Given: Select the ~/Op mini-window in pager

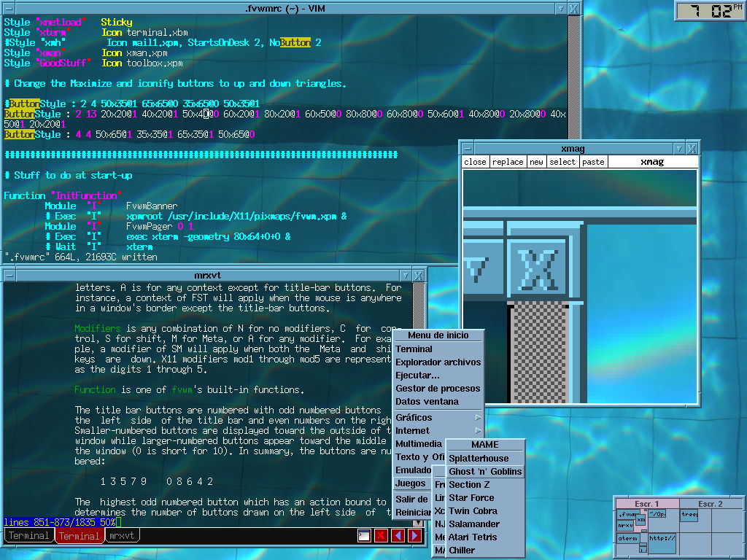Looking at the screenshot, I should point(657,515).
